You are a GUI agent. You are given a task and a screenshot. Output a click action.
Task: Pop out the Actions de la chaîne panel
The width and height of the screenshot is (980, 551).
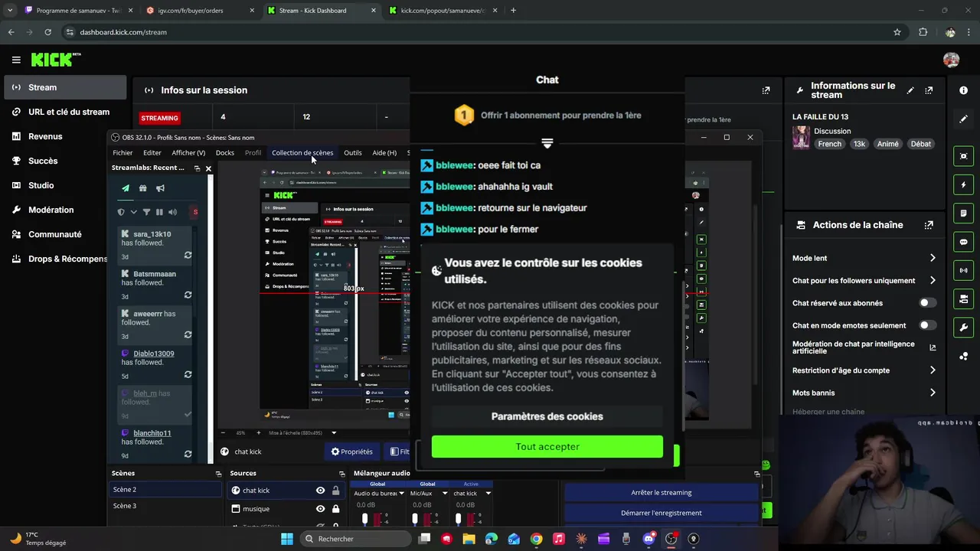point(929,225)
